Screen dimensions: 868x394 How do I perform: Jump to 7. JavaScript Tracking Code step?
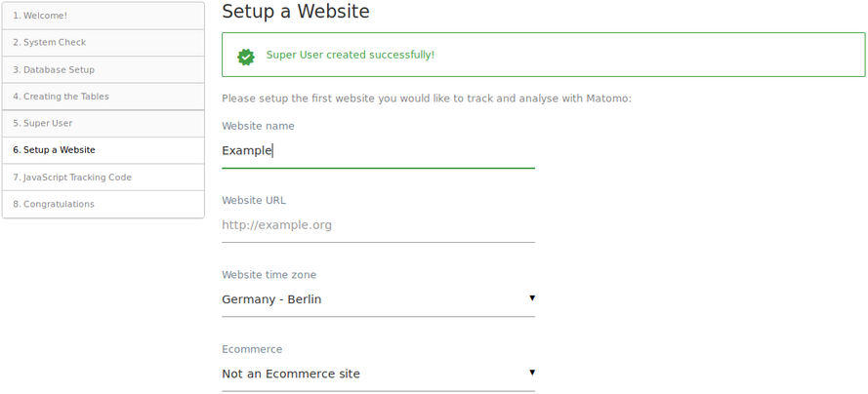103,177
